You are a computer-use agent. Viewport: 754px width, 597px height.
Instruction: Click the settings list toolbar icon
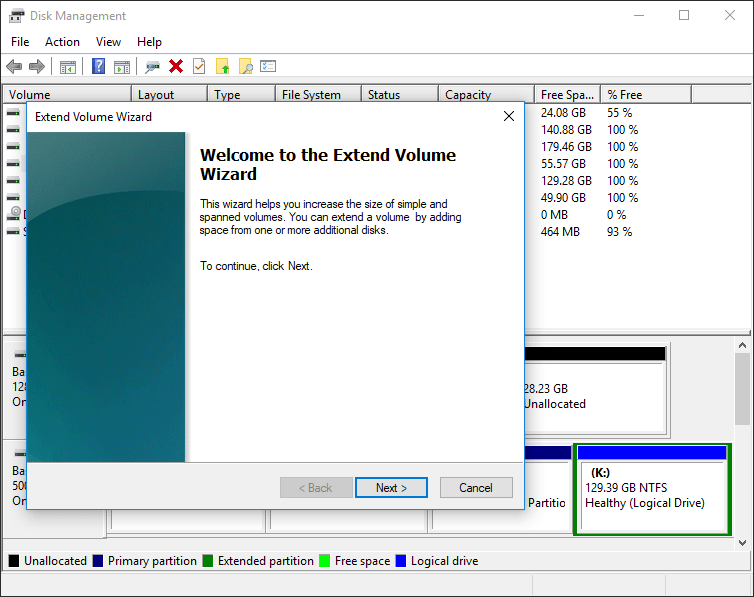268,66
